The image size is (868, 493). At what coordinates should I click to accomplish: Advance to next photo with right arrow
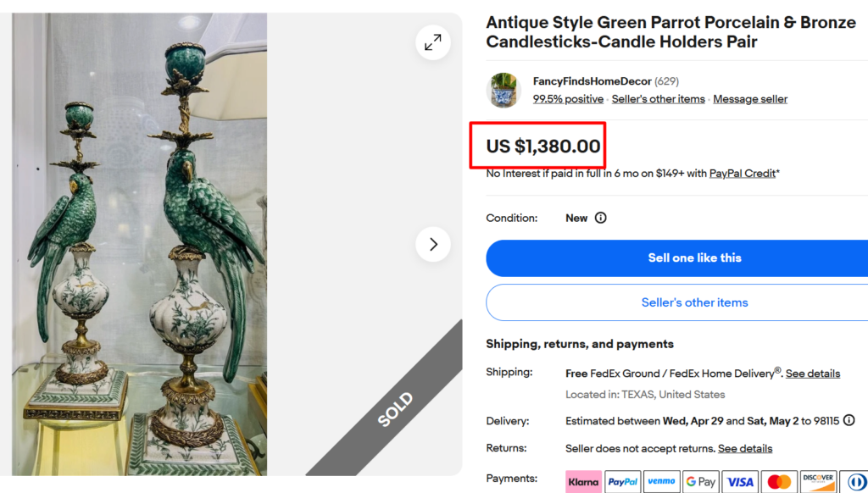[x=433, y=244]
